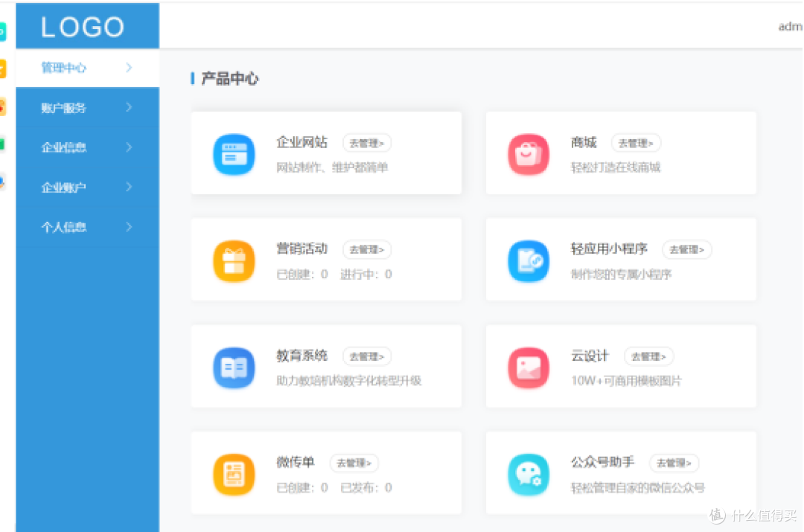Click the 企业网站 blue website icon

(234, 154)
